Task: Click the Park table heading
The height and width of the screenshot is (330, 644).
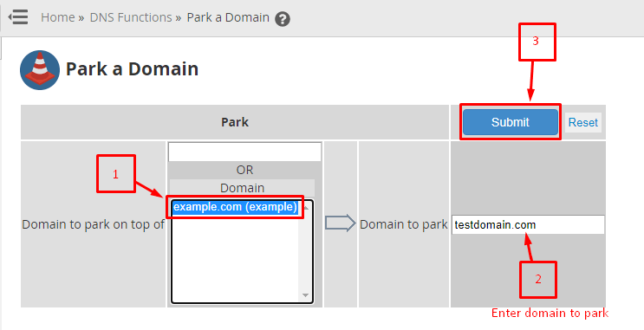Action: pyautogui.click(x=235, y=122)
